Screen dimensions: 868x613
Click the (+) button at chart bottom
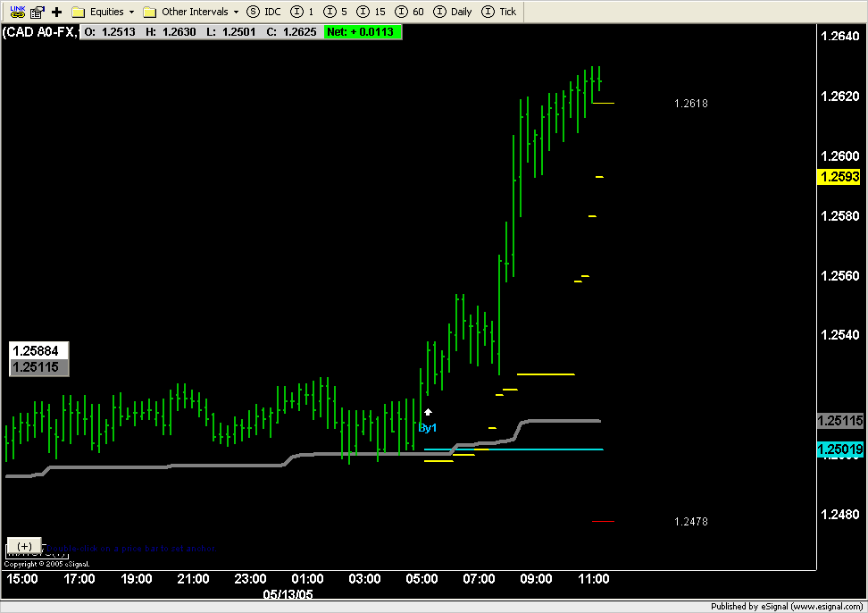click(x=24, y=545)
